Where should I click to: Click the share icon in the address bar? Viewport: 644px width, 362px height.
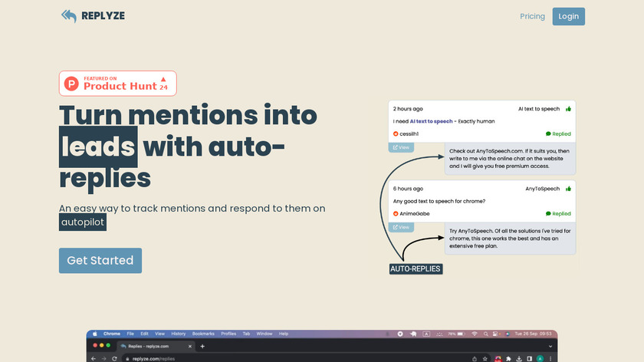tap(475, 359)
